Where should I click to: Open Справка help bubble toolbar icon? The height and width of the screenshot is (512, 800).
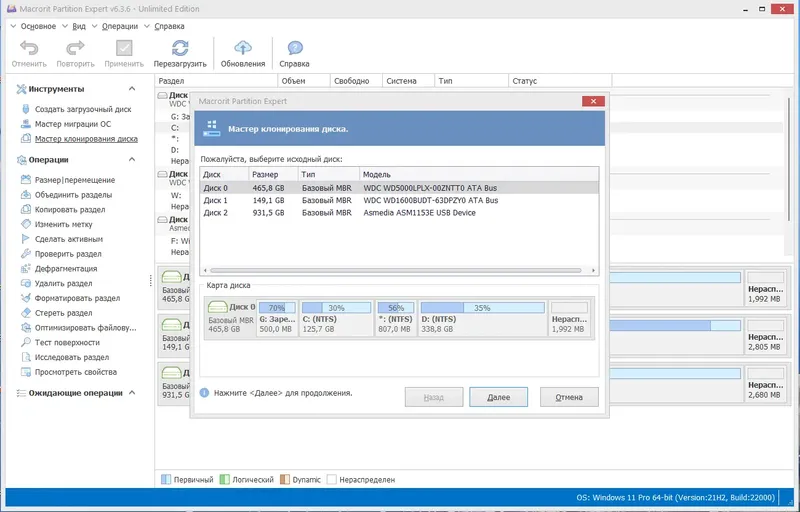click(295, 48)
